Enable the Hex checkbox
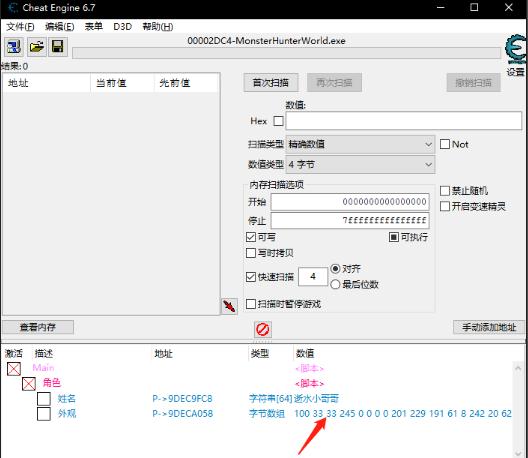The width and height of the screenshot is (528, 458). coord(278,121)
